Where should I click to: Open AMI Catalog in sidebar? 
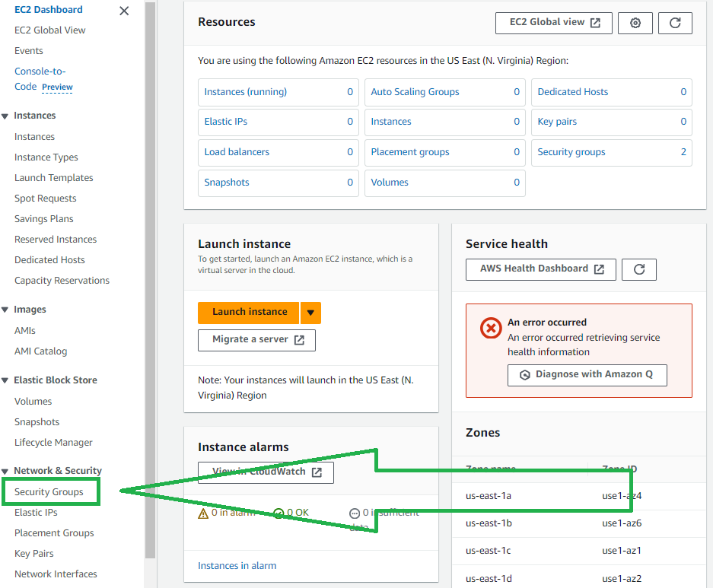click(x=41, y=351)
